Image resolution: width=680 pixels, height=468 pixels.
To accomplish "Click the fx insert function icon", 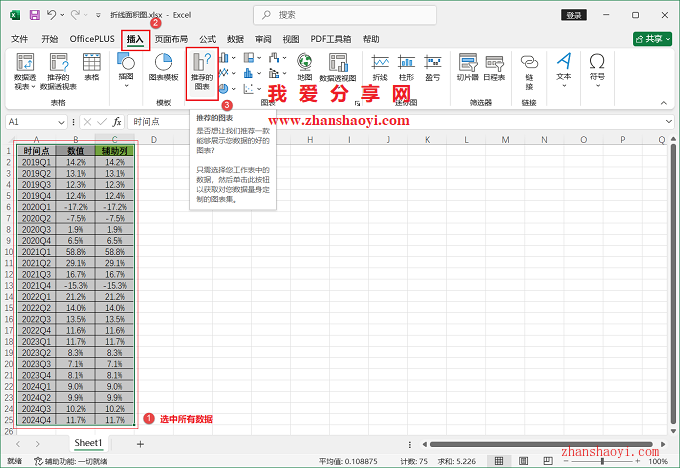I will coord(117,122).
